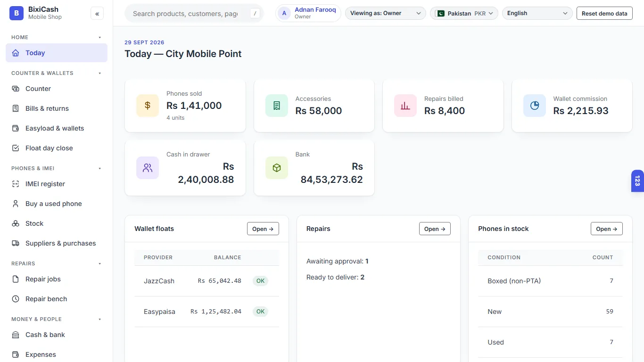
Task: Click the search shortcut slash key hint
Action: pos(255,13)
